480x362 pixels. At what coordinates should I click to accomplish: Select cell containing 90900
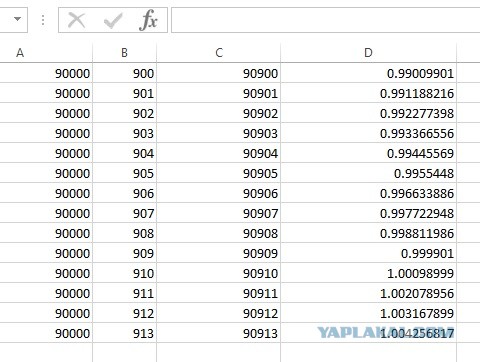(219, 73)
